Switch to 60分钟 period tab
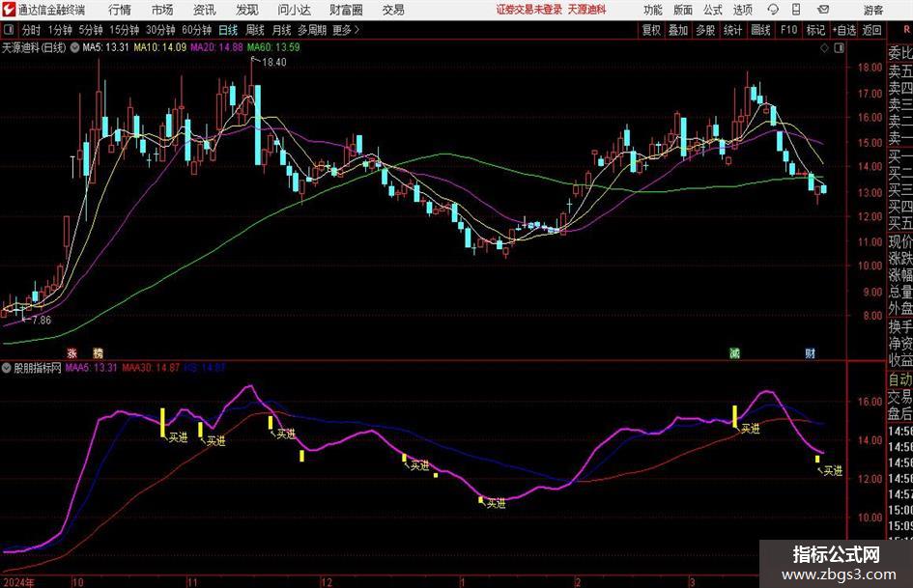 tap(197, 30)
